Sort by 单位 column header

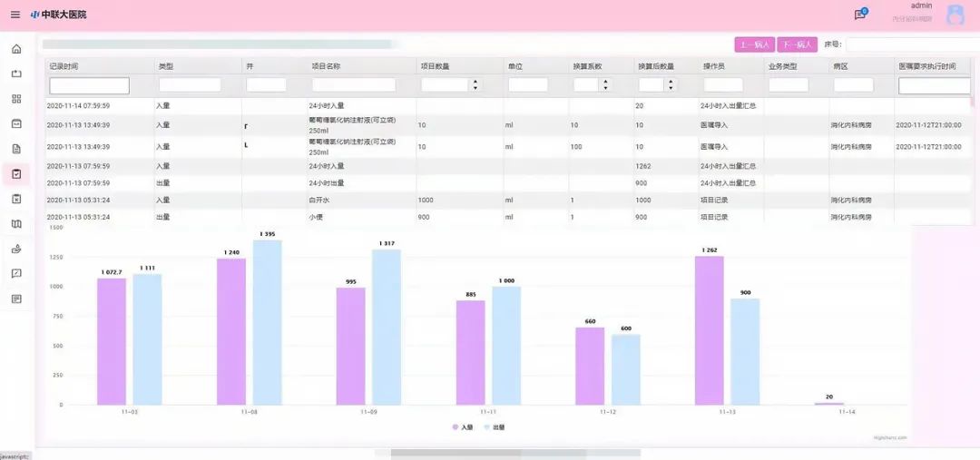click(x=536, y=66)
